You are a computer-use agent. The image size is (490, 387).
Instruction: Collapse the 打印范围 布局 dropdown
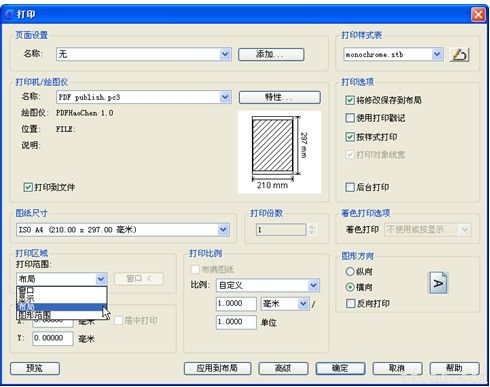101,279
